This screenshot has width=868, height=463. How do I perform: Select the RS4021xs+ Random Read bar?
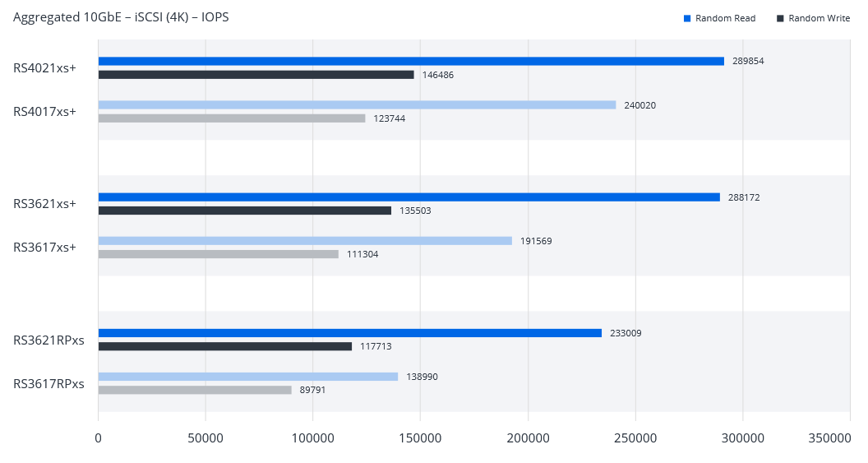pyautogui.click(x=411, y=62)
